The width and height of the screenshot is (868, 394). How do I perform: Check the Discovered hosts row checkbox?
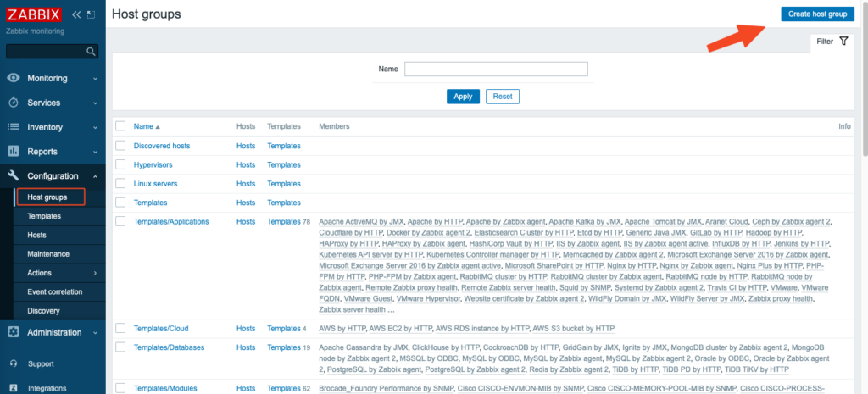pos(120,146)
